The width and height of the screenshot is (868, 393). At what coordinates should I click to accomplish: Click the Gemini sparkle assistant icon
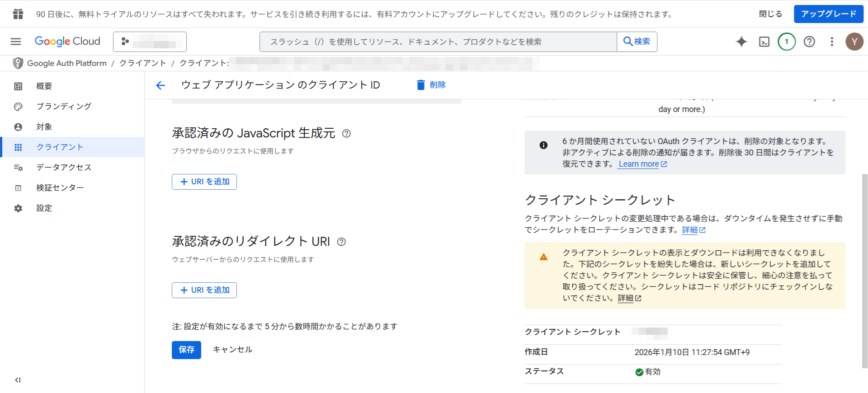tap(741, 42)
